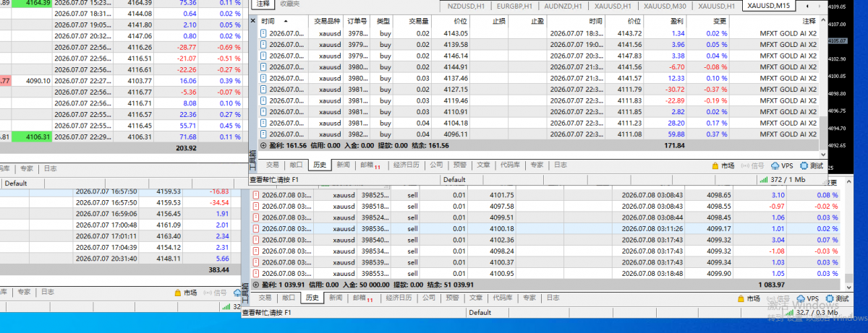Click the order icon of the buy 4096.11 row

coord(264,134)
